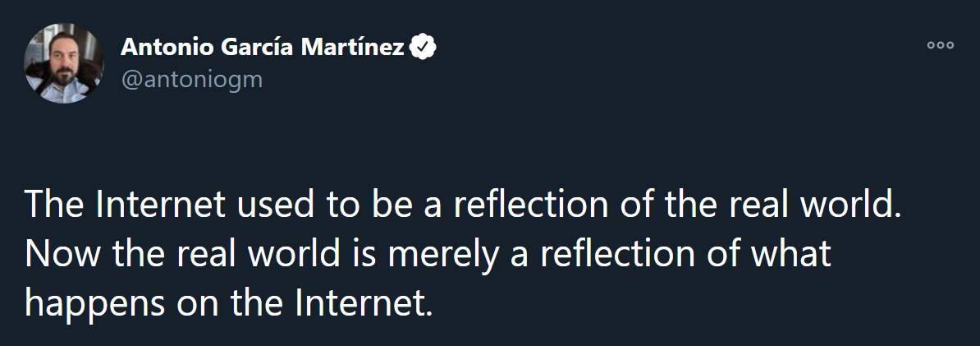980x346 pixels.
Task: Open Antonio García Martínez's profile photo
Action: pyautogui.click(x=65, y=63)
